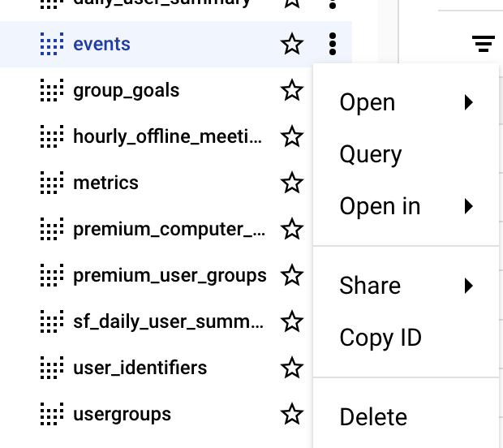This screenshot has width=503, height=448.
Task: Star the user_identifiers table
Action: [292, 368]
